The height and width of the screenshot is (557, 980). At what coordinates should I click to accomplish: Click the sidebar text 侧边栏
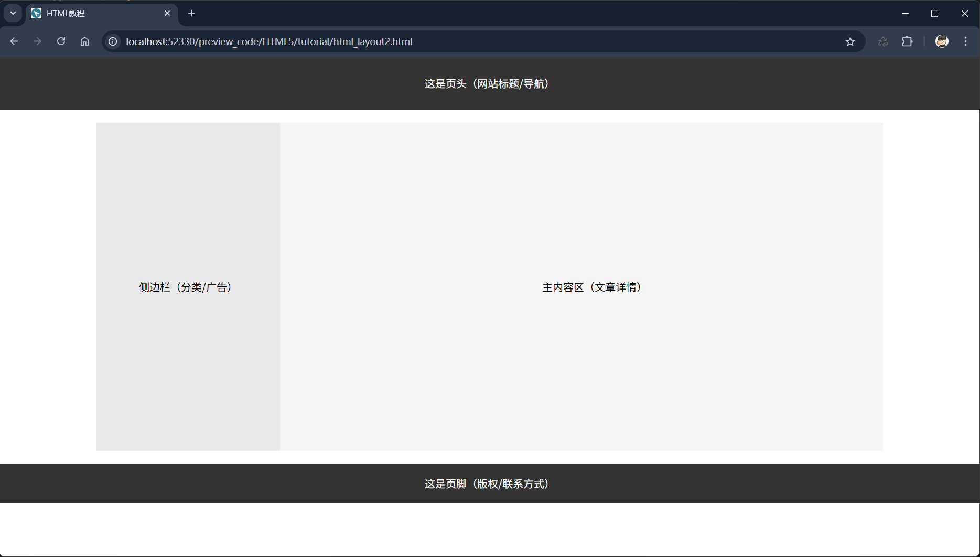click(185, 287)
